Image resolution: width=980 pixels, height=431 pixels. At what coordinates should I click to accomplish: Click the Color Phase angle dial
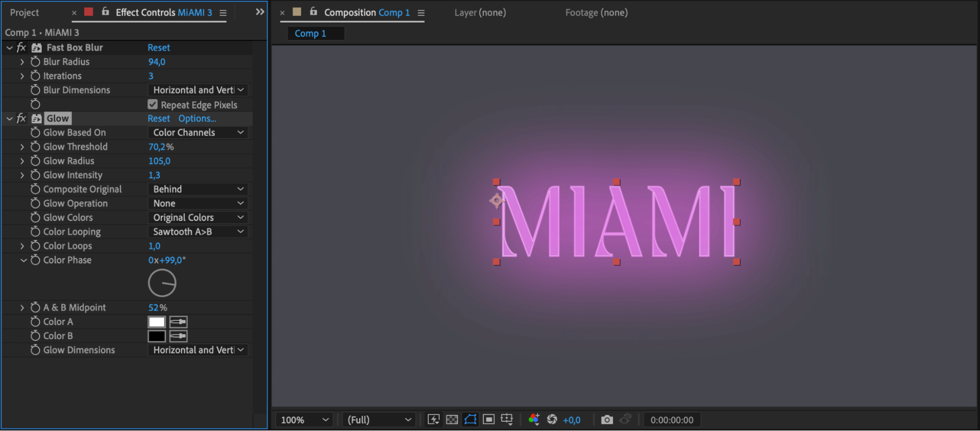pos(162,283)
